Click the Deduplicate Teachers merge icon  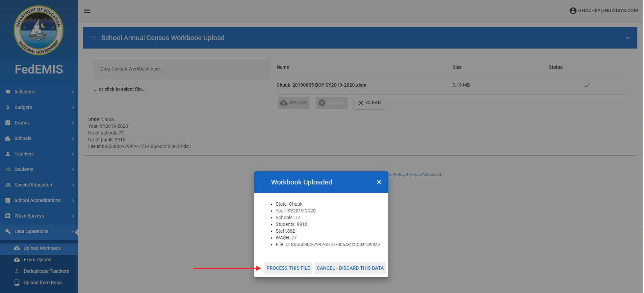point(17,271)
